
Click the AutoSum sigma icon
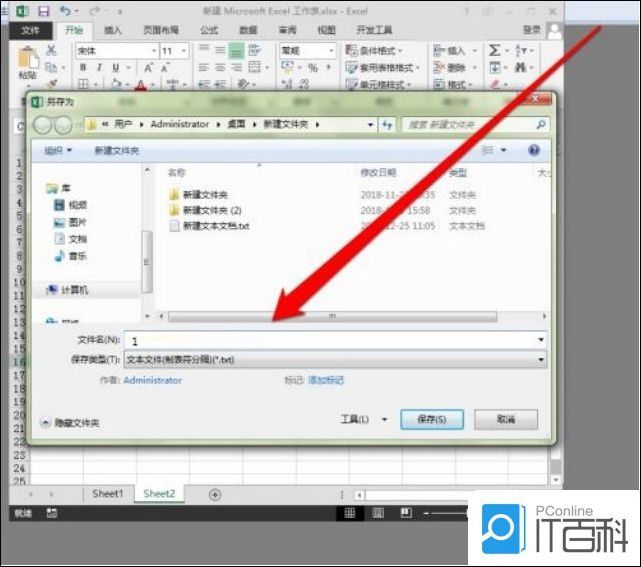click(x=494, y=50)
